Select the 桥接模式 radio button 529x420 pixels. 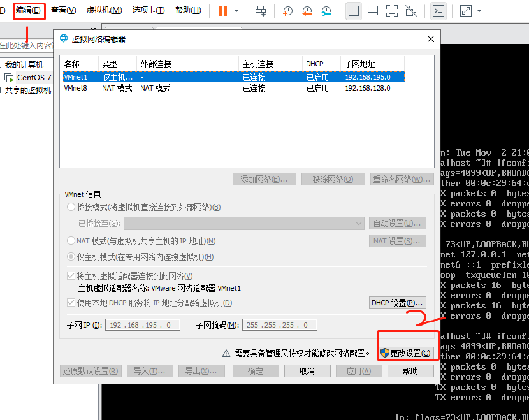pyautogui.click(x=71, y=206)
